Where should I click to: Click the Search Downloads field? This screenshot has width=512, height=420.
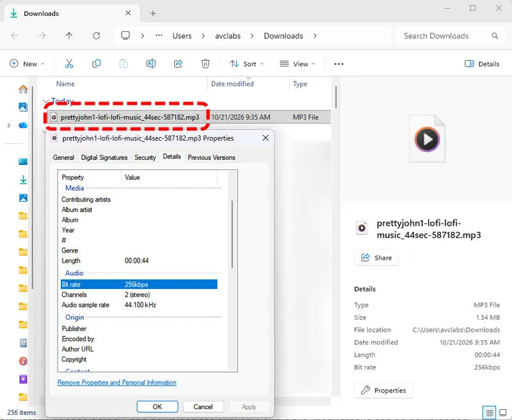point(452,36)
